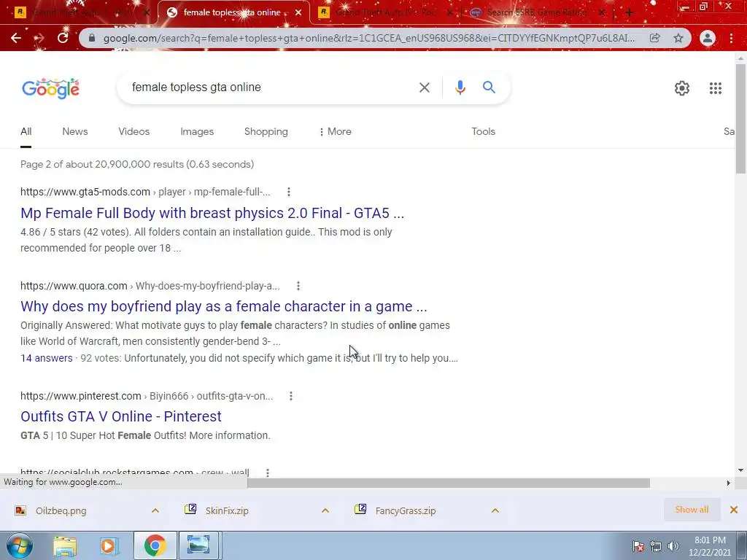This screenshot has width=747, height=560.
Task: Switch to the Shopping results tab
Action: click(266, 131)
